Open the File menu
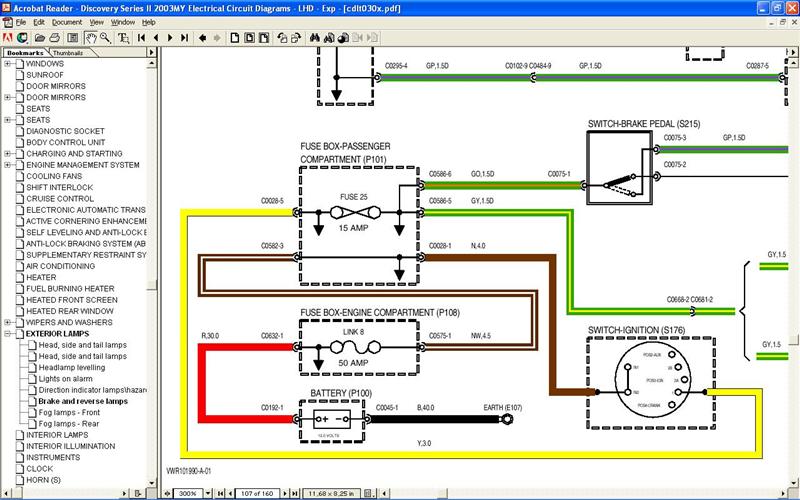800x500 pixels. pyautogui.click(x=20, y=22)
